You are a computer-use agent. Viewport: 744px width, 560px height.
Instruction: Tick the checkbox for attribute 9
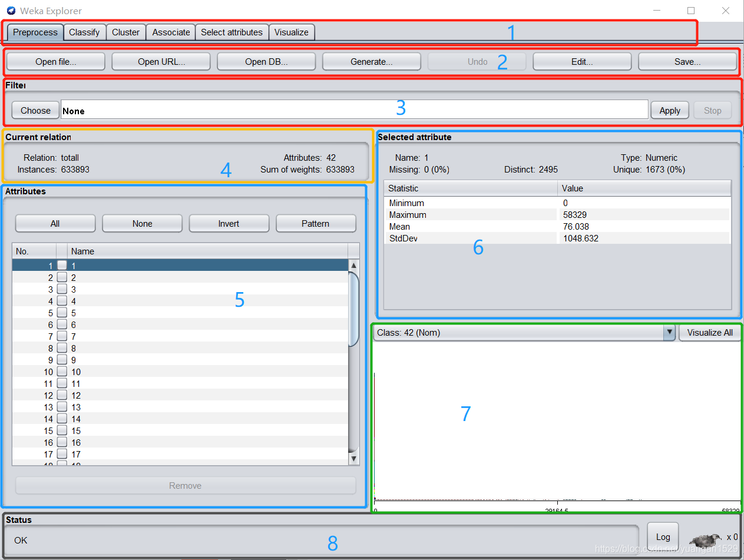[x=62, y=360]
